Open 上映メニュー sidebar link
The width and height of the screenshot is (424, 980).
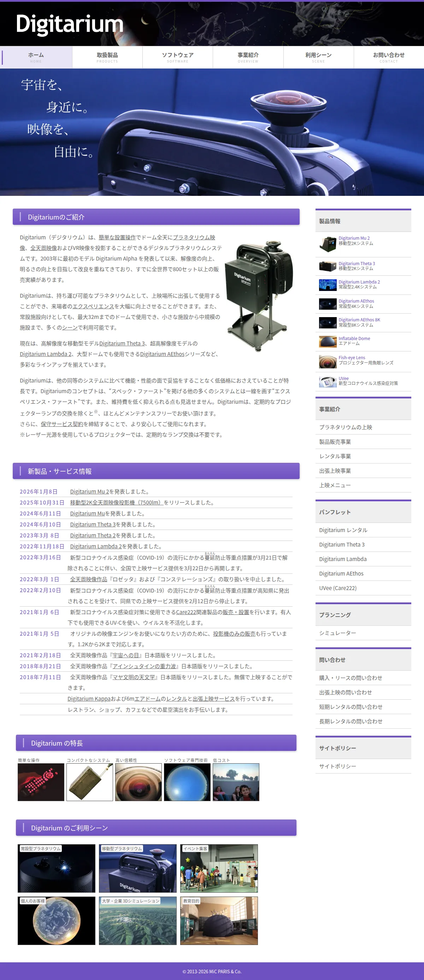coord(363,485)
